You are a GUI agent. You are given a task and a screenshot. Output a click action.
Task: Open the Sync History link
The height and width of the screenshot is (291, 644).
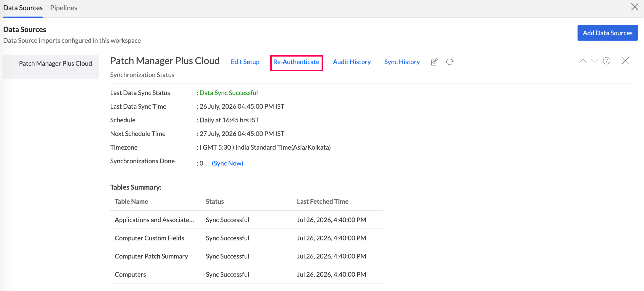[402, 62]
